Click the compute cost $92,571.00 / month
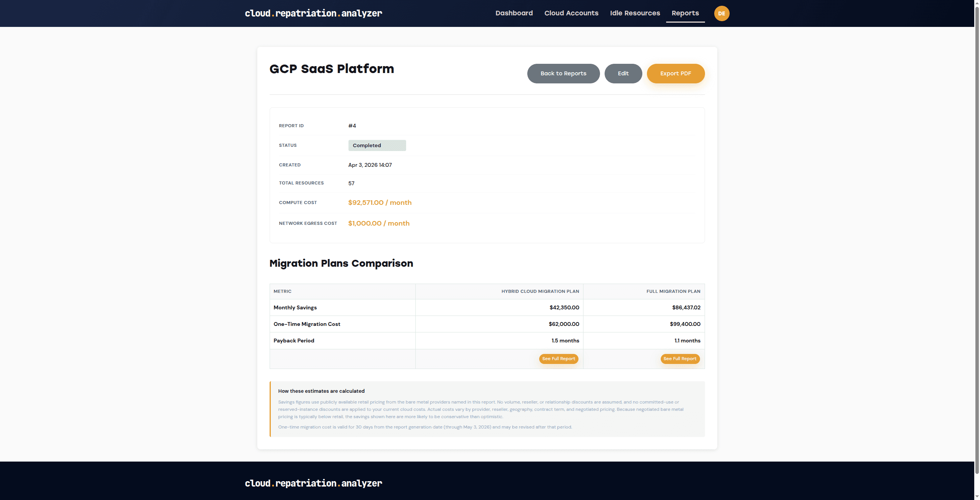Image resolution: width=980 pixels, height=500 pixels. tap(380, 203)
